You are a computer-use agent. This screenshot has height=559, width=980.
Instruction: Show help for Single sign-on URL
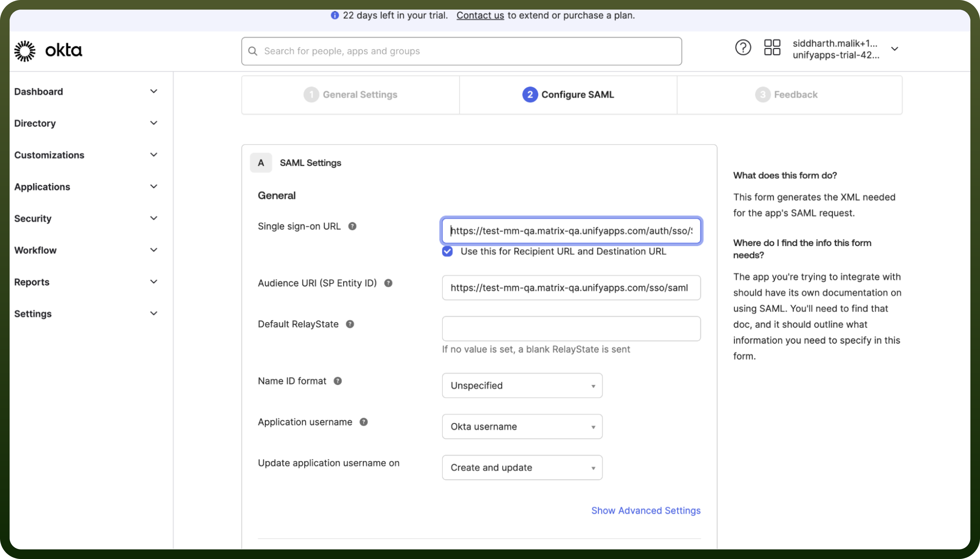pyautogui.click(x=352, y=226)
